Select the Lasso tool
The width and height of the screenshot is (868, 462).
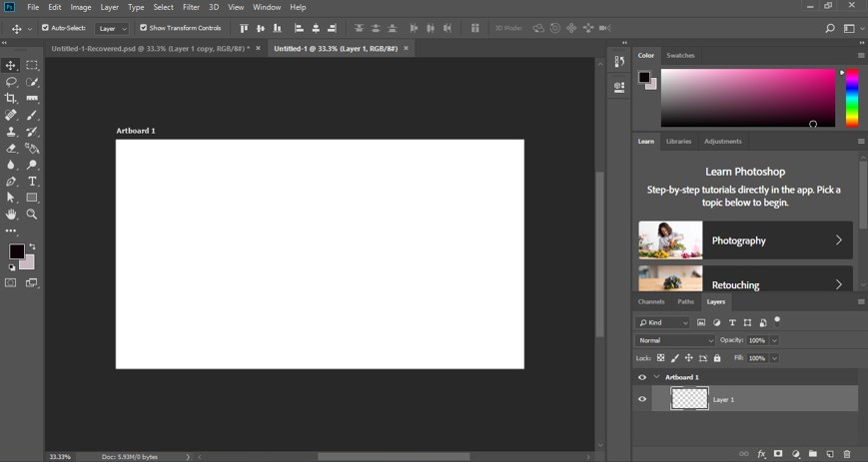tap(11, 82)
